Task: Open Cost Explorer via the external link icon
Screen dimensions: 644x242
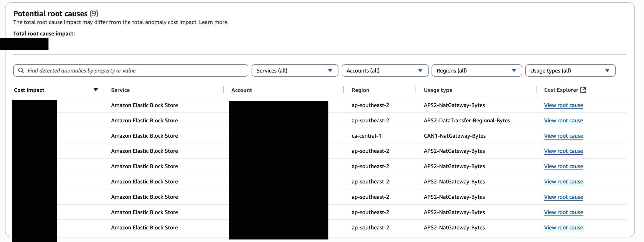Action: pyautogui.click(x=583, y=90)
